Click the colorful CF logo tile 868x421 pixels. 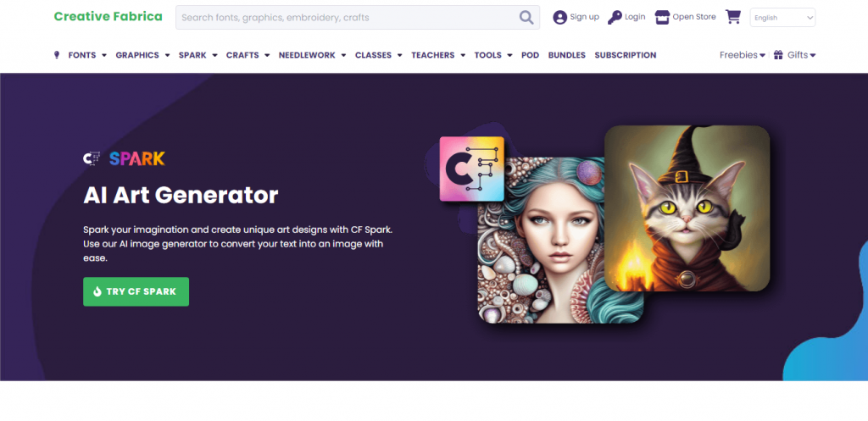tap(471, 169)
